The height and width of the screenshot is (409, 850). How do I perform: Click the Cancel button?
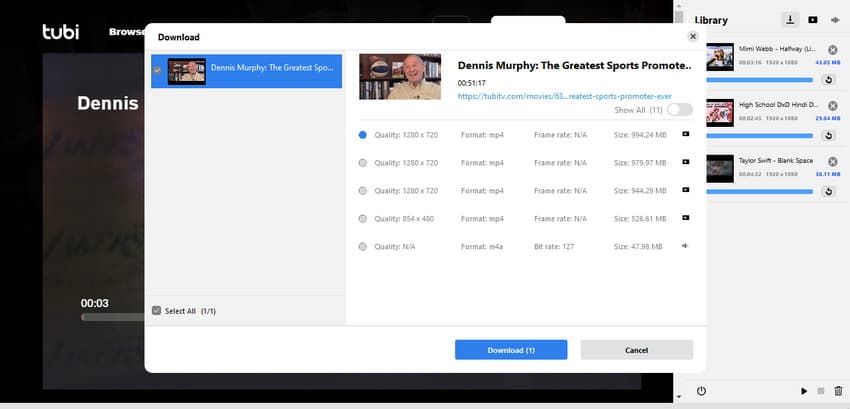(636, 350)
